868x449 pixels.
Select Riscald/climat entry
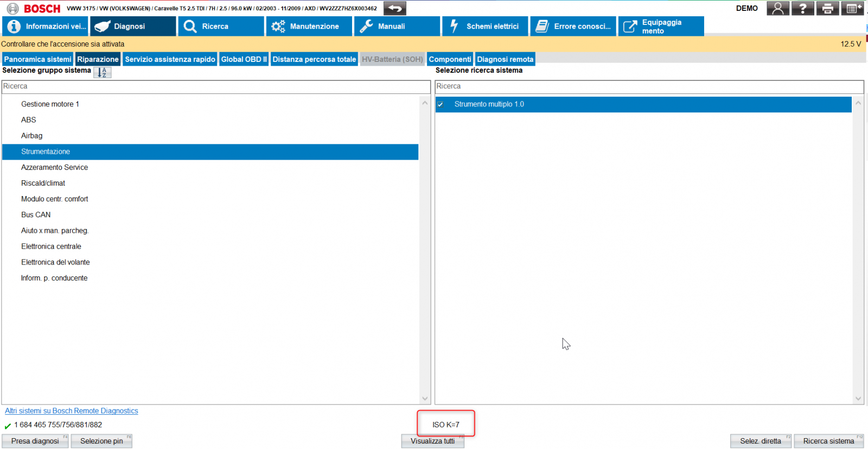[43, 183]
